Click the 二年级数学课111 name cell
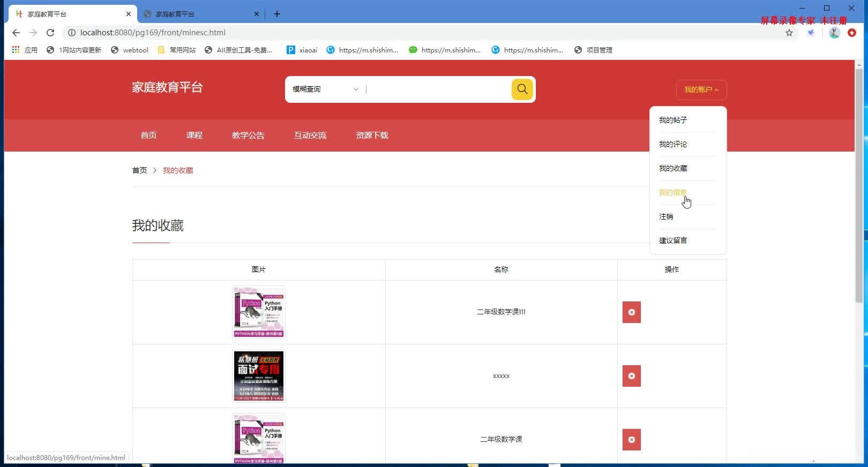The height and width of the screenshot is (467, 868). coord(501,312)
